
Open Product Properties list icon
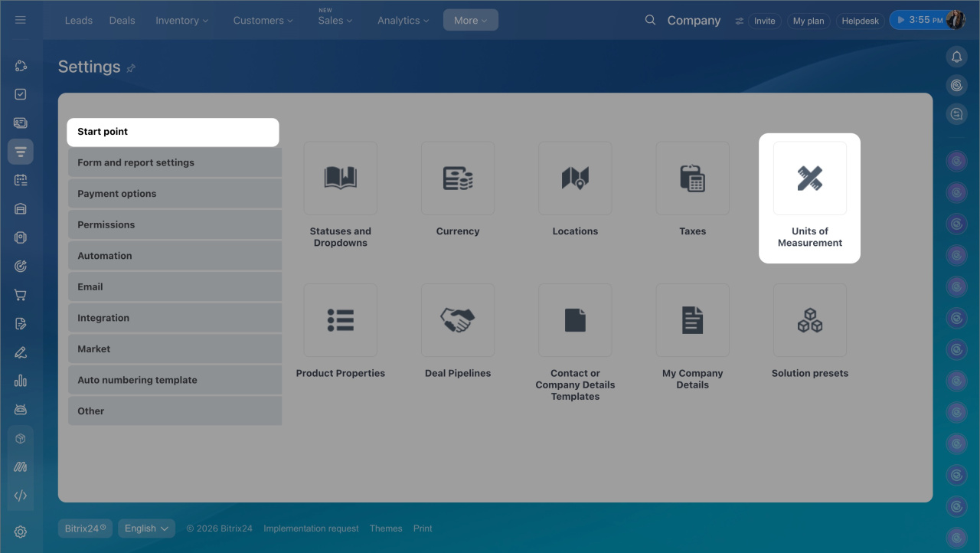pos(340,320)
